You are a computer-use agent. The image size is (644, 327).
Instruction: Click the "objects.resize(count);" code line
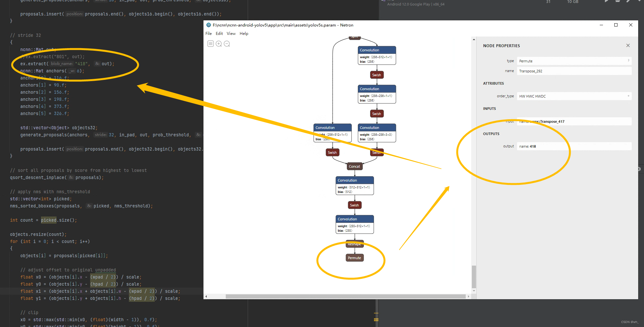tap(38, 235)
